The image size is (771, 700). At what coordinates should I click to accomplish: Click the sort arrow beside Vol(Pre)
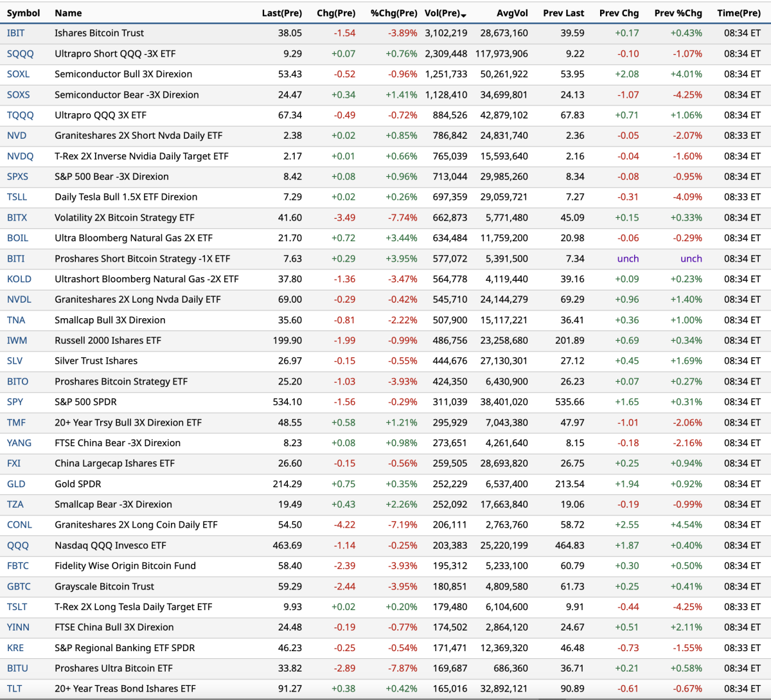tap(464, 14)
